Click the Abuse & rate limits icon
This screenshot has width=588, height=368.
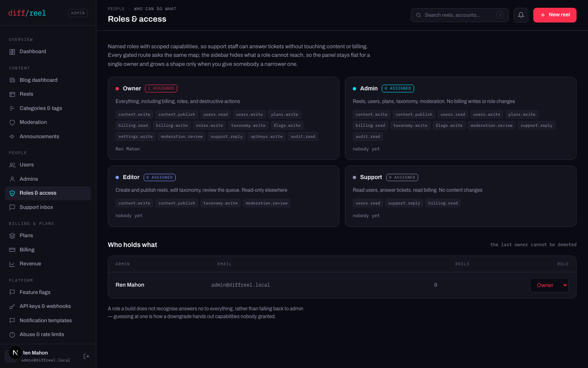pyautogui.click(x=12, y=335)
